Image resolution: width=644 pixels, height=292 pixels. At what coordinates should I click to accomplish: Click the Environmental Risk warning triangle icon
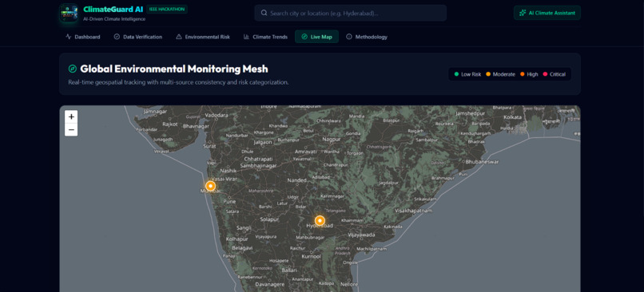point(179,37)
